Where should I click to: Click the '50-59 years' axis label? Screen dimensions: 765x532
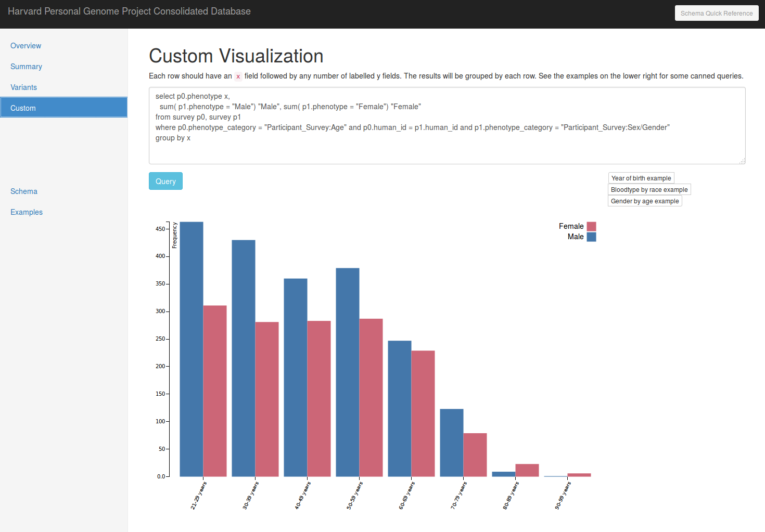coord(354,496)
